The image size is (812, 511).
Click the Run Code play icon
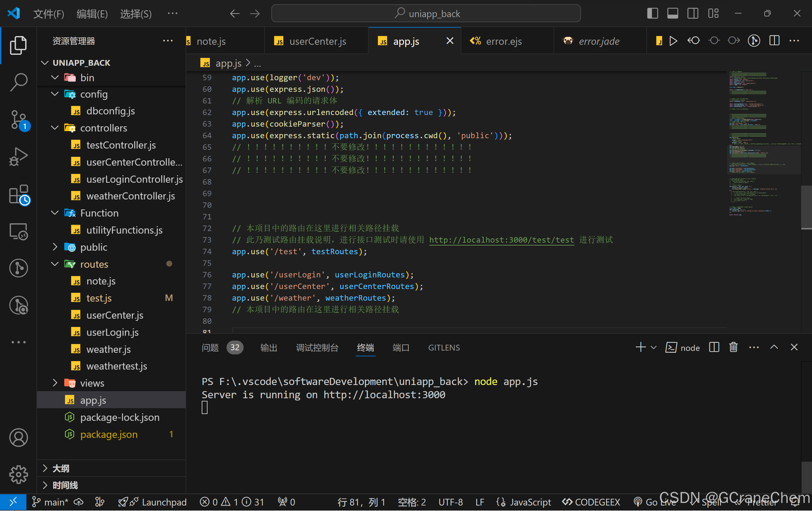[x=673, y=41]
